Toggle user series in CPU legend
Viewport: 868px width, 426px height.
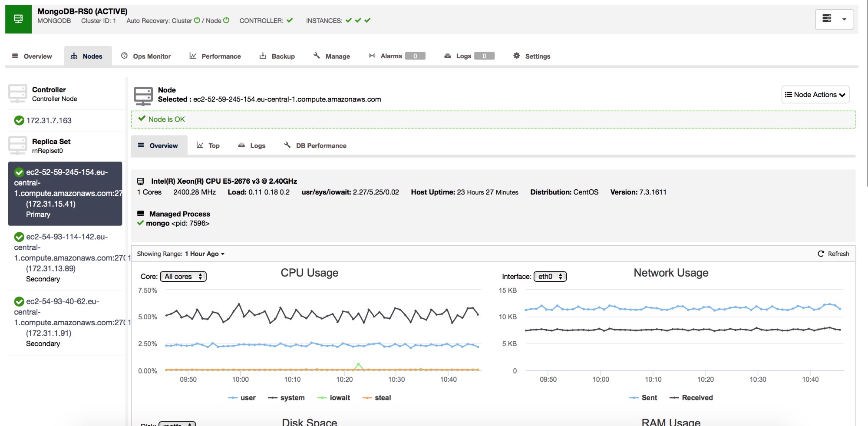242,397
